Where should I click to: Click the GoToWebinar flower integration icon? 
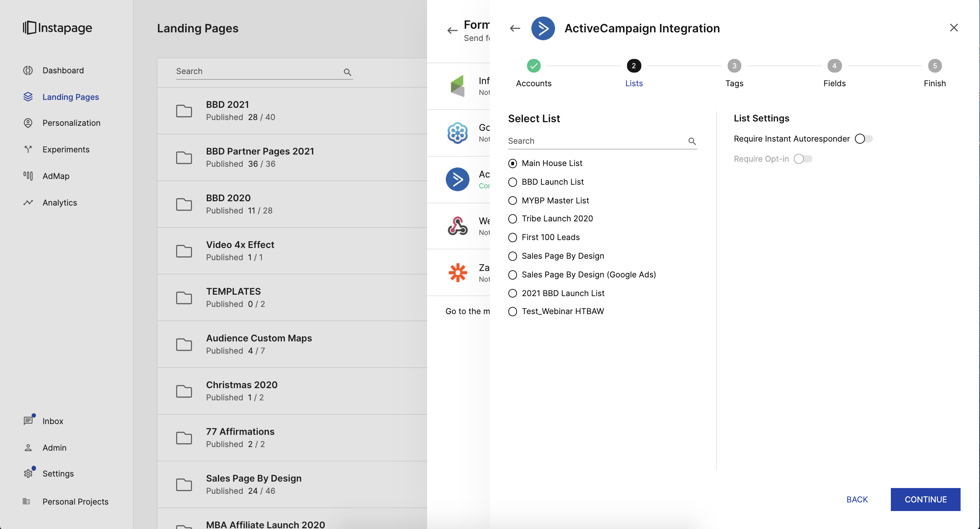coord(458,133)
